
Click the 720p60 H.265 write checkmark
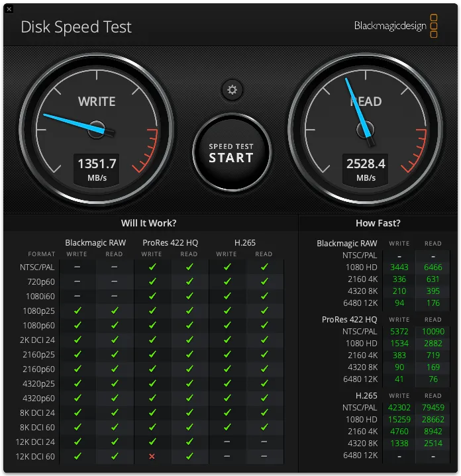pyautogui.click(x=227, y=281)
